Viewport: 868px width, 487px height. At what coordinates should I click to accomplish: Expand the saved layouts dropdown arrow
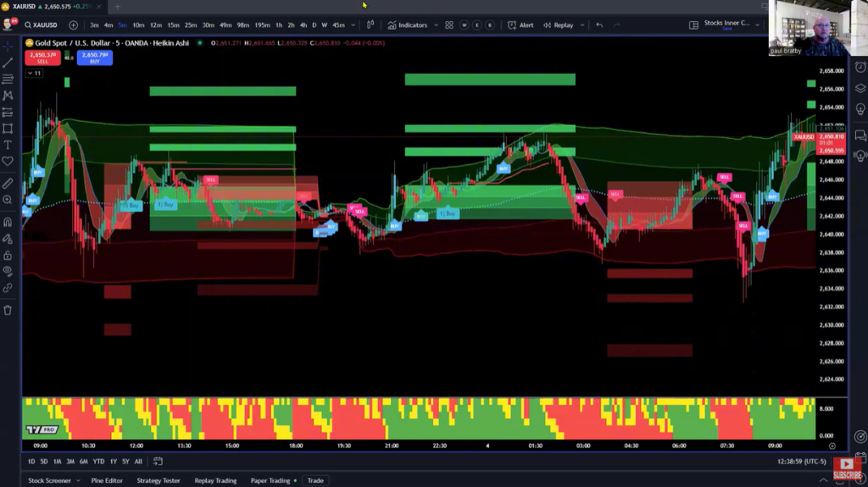[x=757, y=25]
